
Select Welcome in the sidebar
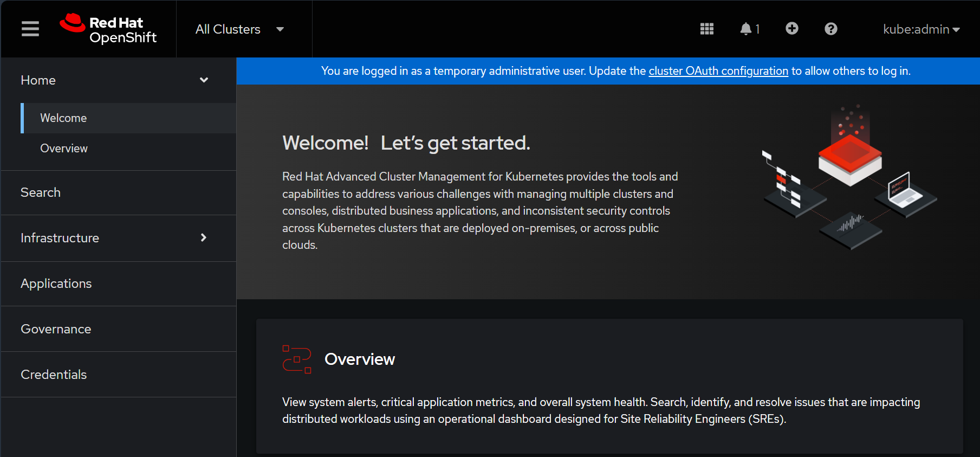(x=129, y=118)
